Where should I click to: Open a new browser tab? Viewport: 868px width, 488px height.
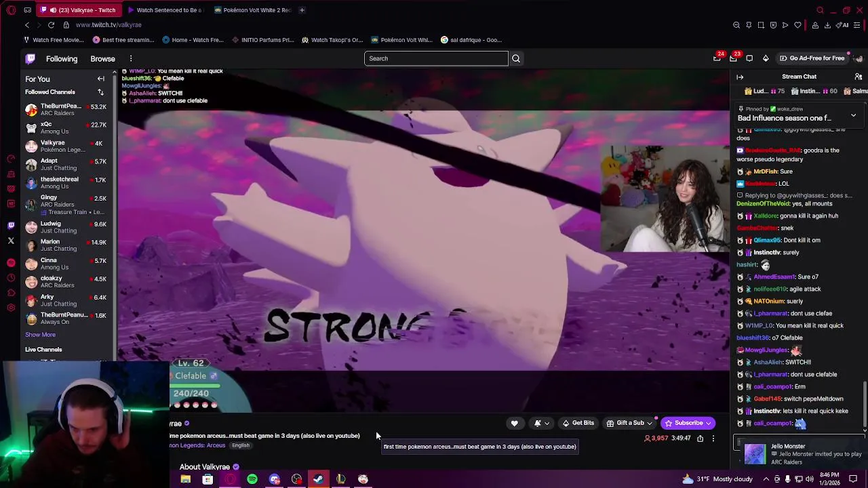click(302, 10)
